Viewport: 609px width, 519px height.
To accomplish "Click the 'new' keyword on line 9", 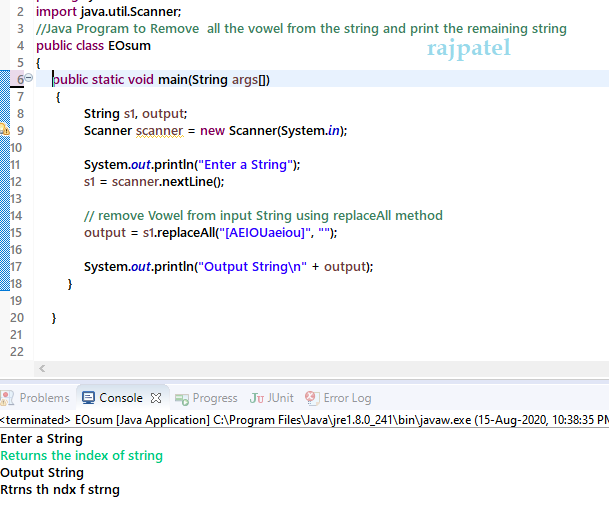I will click(212, 131).
